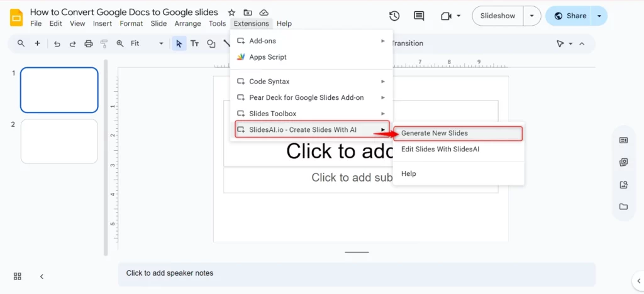Open the Fit zoom dropdown
The image size is (644, 294).
tap(147, 43)
